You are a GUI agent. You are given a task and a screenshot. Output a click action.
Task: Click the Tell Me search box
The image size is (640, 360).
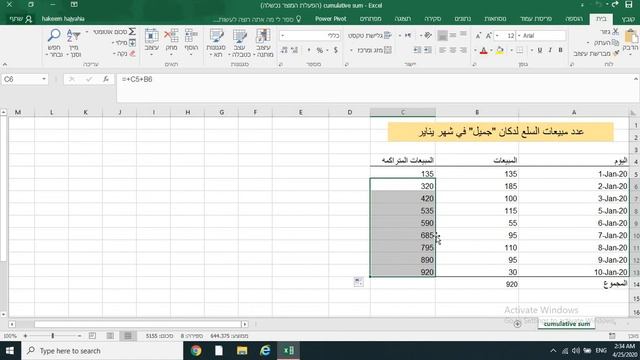257,19
